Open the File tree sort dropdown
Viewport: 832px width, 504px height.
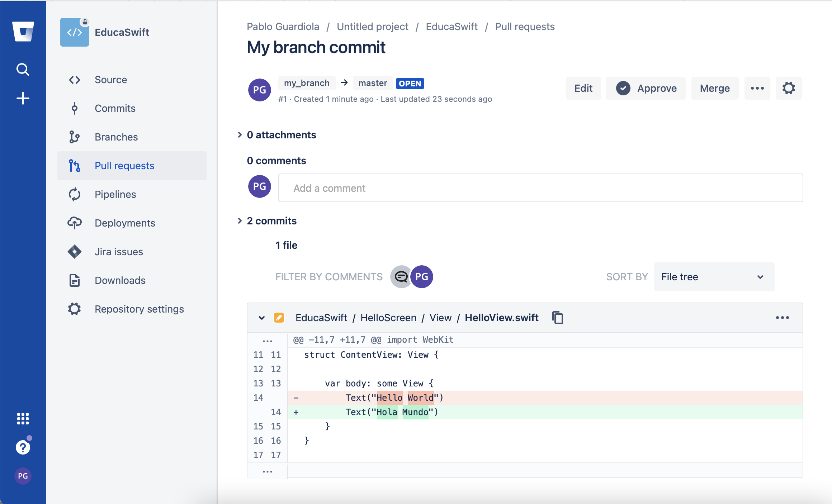click(x=714, y=277)
